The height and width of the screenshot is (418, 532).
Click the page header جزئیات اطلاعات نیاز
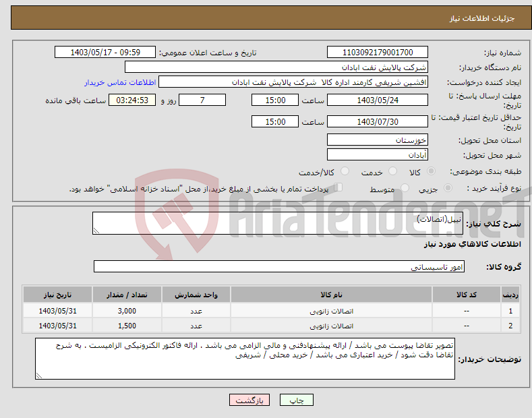point(482,18)
